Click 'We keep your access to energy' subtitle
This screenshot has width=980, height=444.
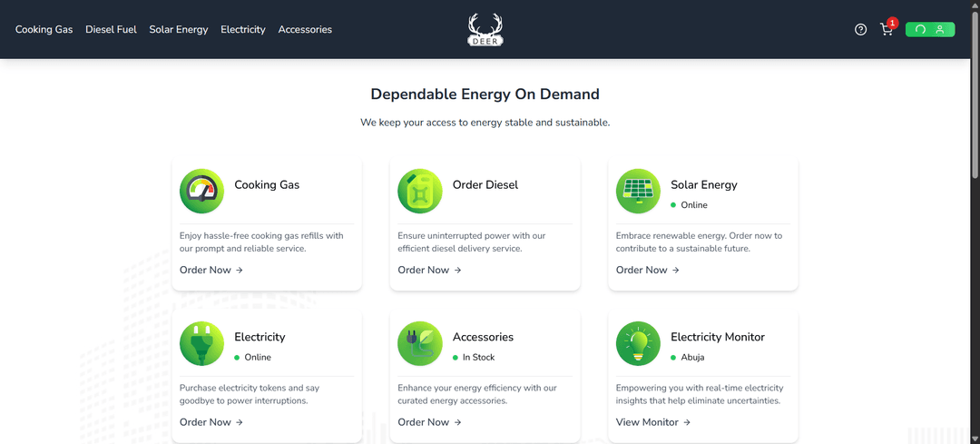click(485, 123)
